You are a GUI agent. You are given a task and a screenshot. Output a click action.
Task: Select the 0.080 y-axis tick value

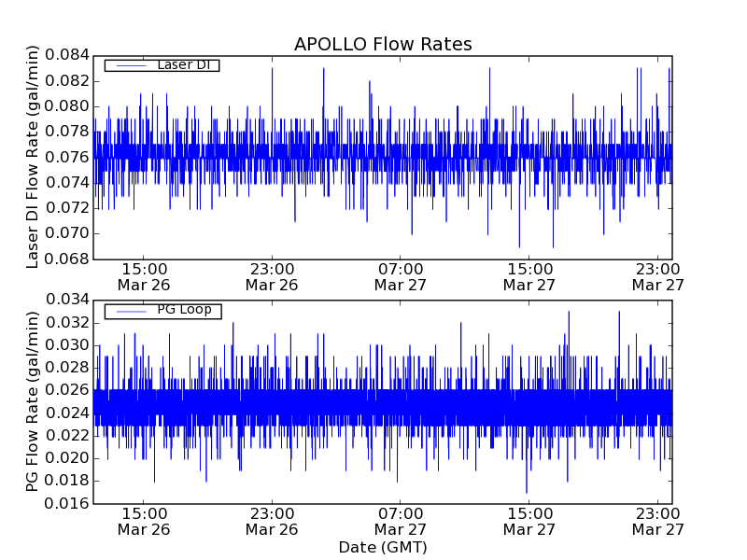(67, 106)
